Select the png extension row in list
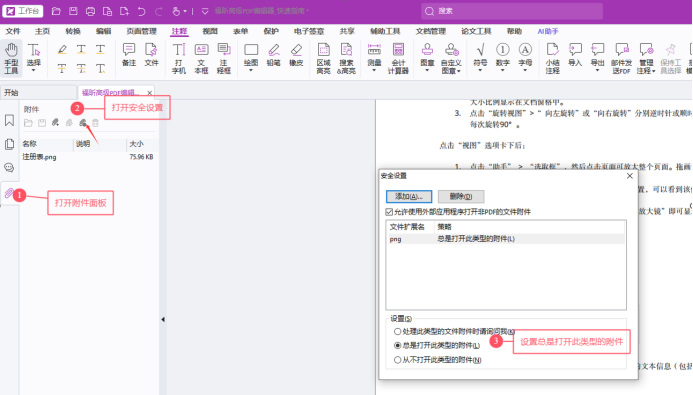Screen dimensions: 693x395 (506, 239)
